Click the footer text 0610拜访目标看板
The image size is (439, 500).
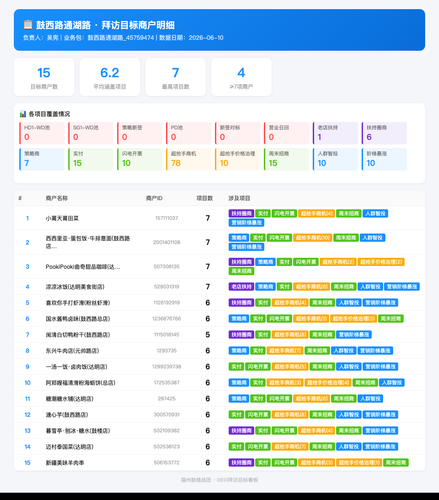(237, 480)
